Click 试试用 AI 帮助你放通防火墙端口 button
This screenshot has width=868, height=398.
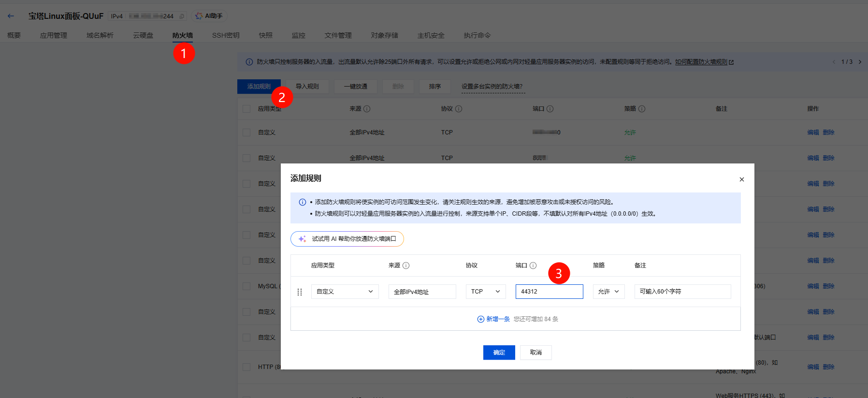click(347, 239)
